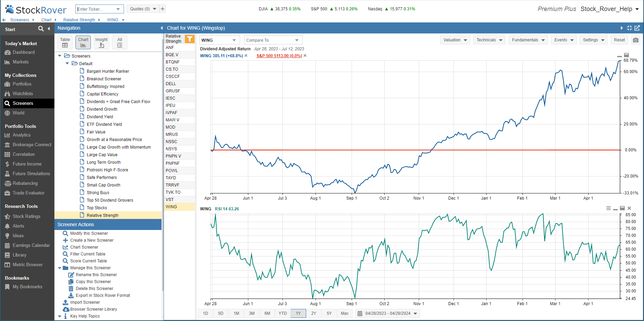The height and width of the screenshot is (321, 644).
Task: Click Create a New Screener
Action: 92,240
